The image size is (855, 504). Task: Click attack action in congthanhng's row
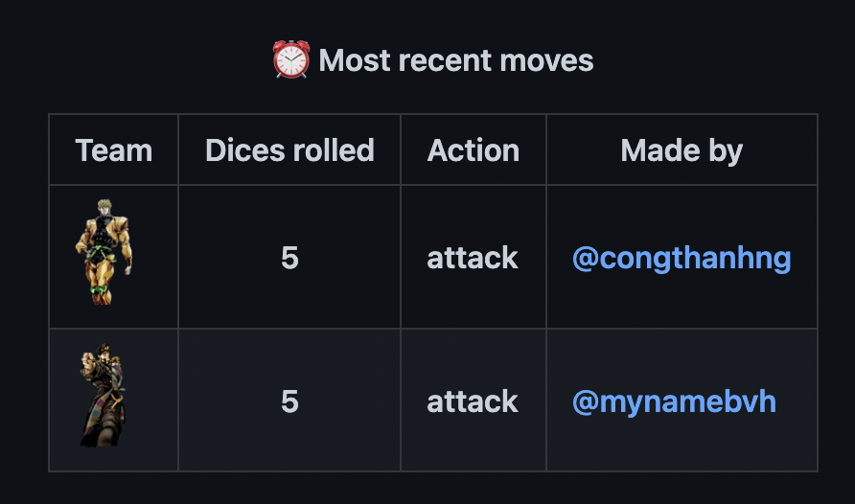pos(473,258)
